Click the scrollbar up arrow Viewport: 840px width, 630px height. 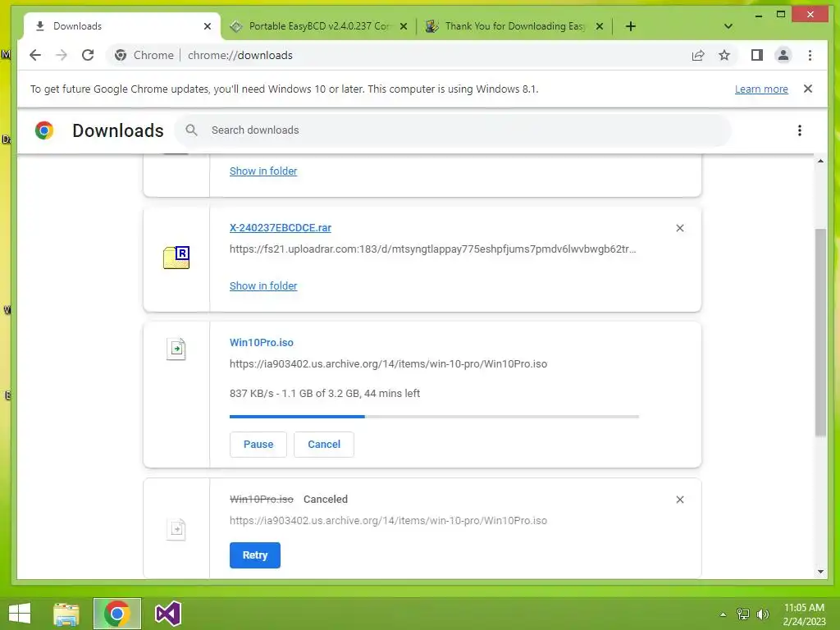coord(820,161)
